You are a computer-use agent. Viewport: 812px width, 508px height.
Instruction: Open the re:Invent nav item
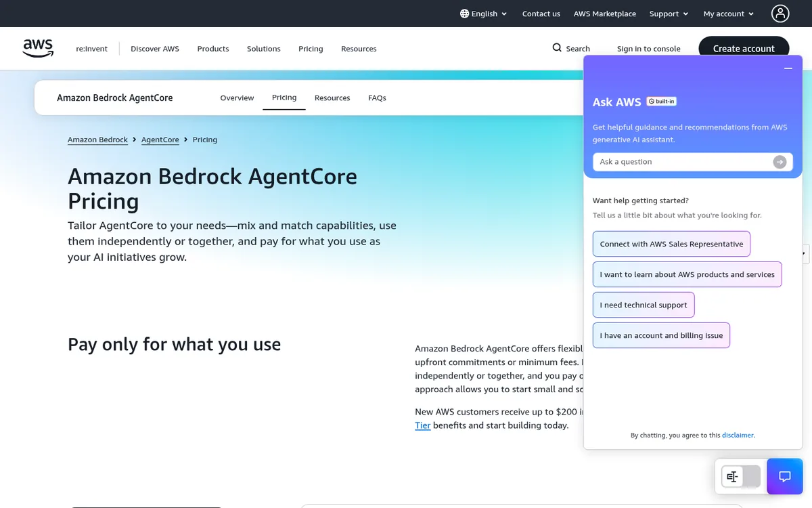coord(91,49)
